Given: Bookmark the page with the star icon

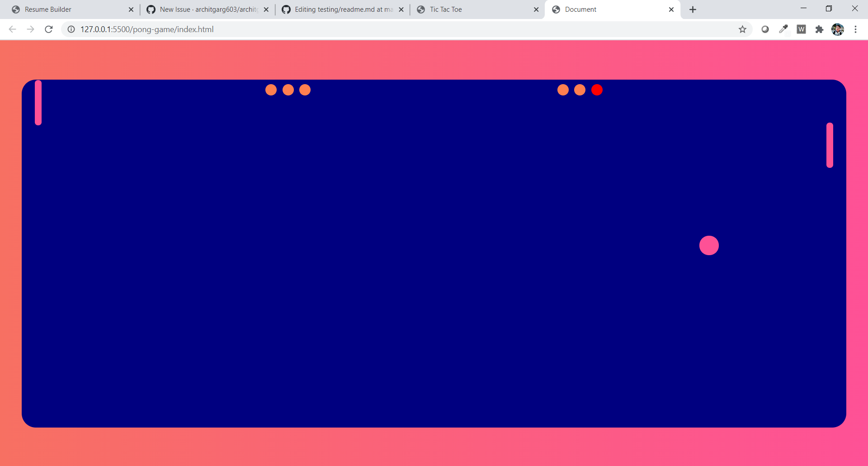Looking at the screenshot, I should [742, 29].
